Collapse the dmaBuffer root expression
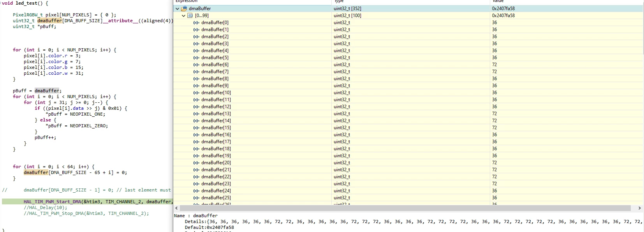 [178, 9]
